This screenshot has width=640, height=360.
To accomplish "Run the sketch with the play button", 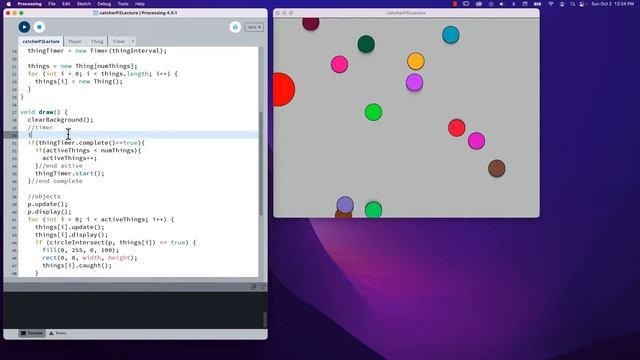I will tap(24, 27).
